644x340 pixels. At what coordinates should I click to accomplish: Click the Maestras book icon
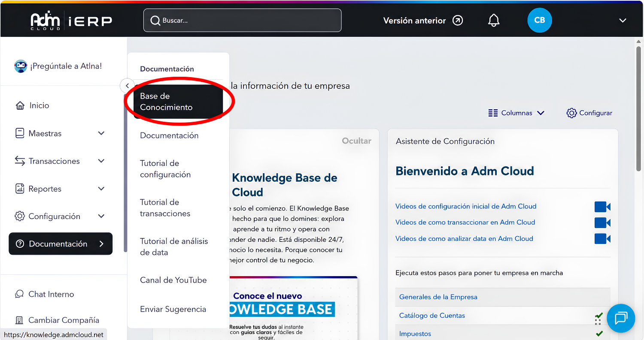[x=20, y=133]
